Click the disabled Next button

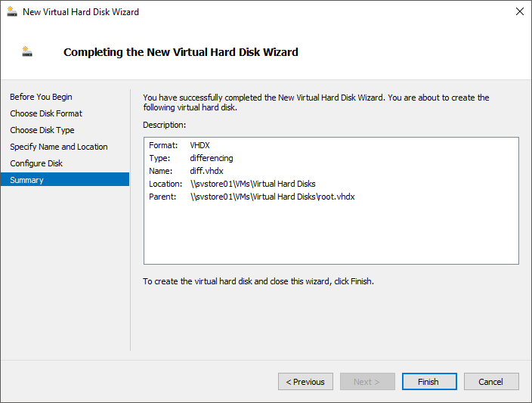367,382
